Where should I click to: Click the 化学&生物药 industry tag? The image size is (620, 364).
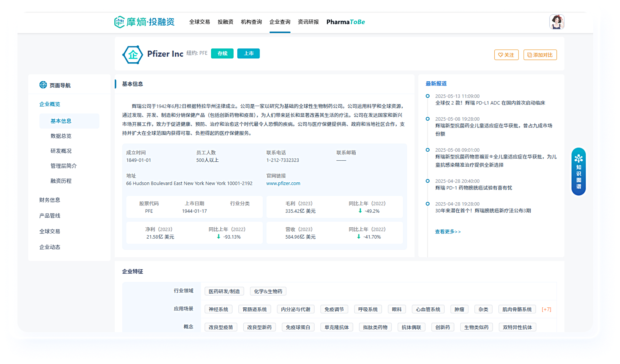[268, 291]
